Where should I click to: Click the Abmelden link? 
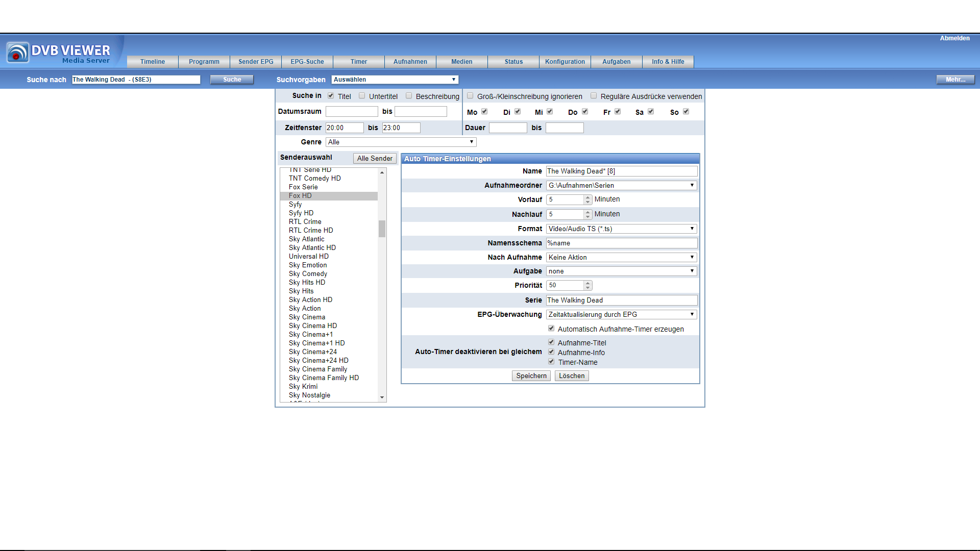pos(955,38)
